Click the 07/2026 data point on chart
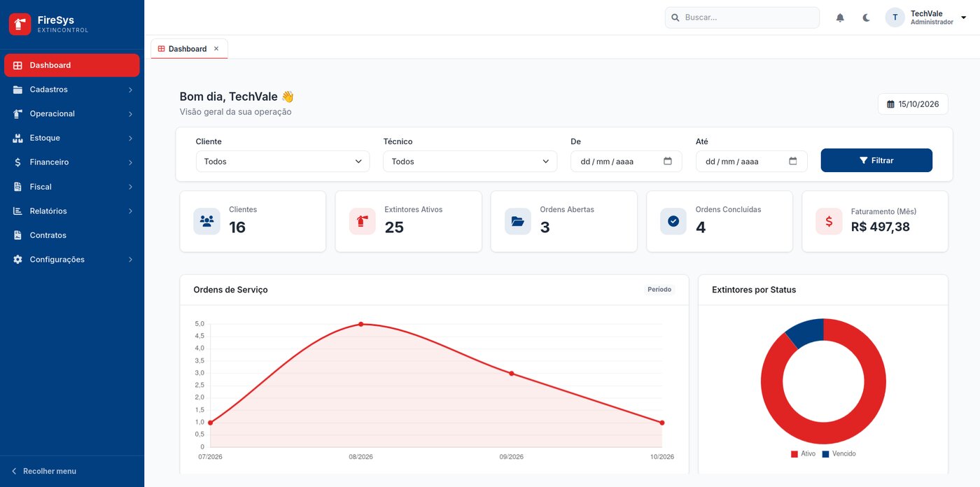This screenshot has width=980, height=487. click(x=210, y=423)
